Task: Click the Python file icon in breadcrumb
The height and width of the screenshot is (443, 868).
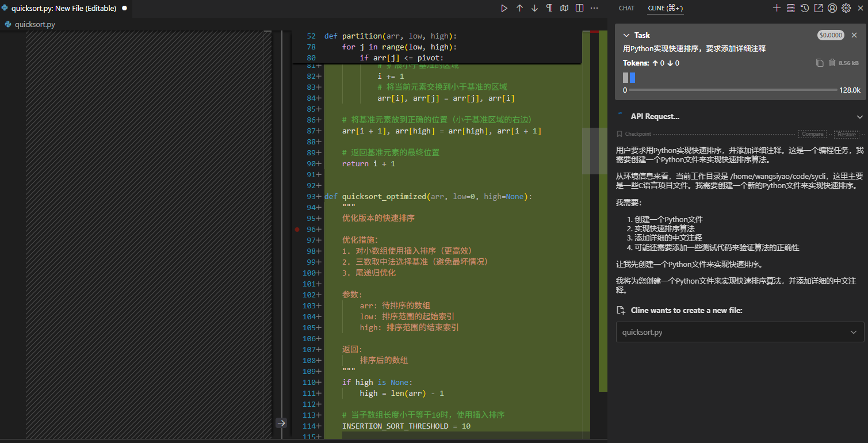Action: [7, 24]
